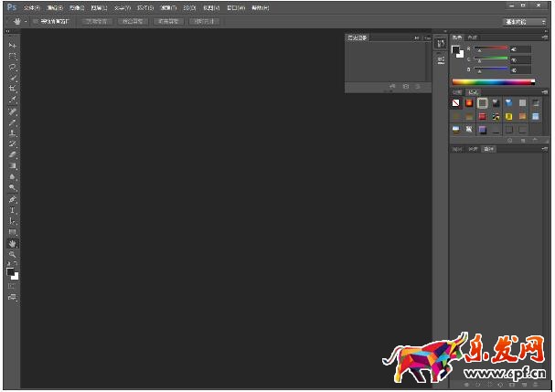Toggle the Scroll All Windows checkbox
555x392 pixels.
pyautogui.click(x=34, y=20)
